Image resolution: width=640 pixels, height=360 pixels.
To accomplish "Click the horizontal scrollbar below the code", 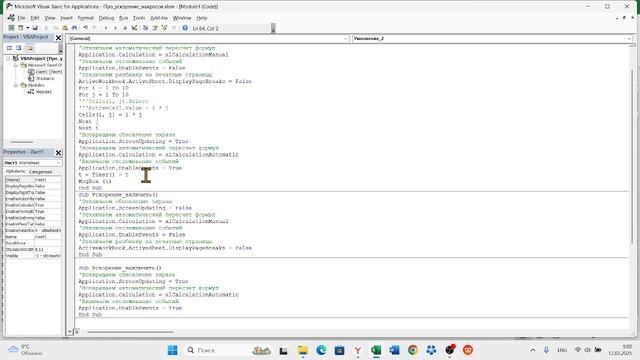I will 131,332.
